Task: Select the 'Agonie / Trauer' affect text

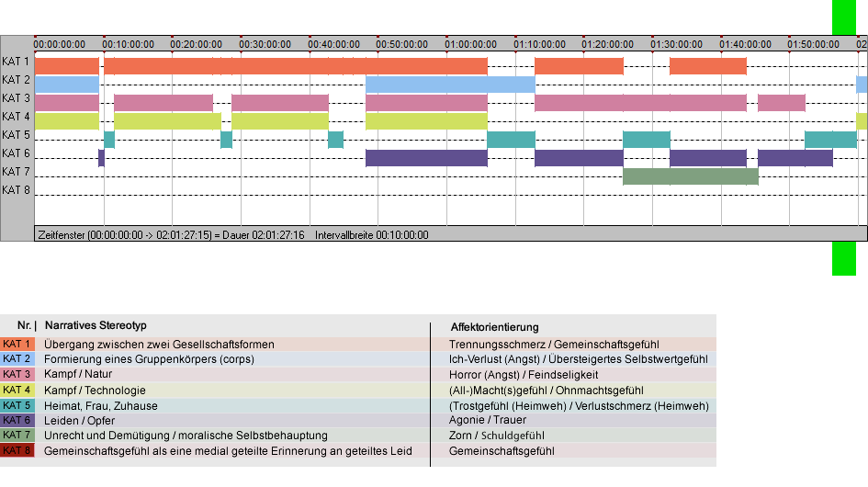Action: pyautogui.click(x=488, y=420)
